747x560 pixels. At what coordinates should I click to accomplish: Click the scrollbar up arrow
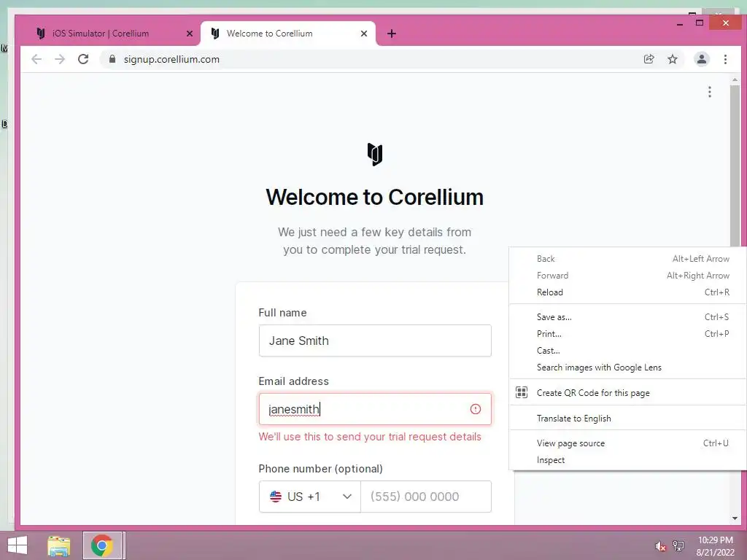point(735,80)
